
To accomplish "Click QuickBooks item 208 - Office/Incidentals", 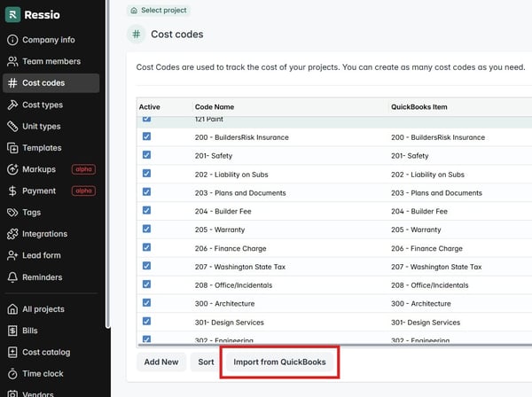I will (x=429, y=285).
